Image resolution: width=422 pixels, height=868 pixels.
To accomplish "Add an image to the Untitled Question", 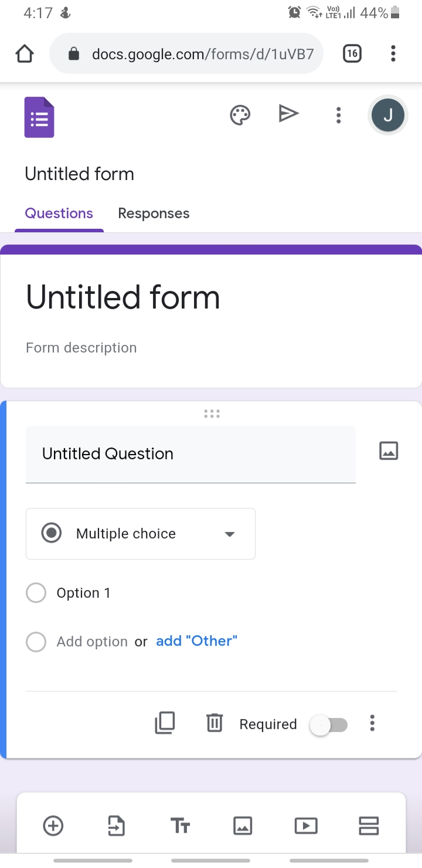I will coord(389,451).
